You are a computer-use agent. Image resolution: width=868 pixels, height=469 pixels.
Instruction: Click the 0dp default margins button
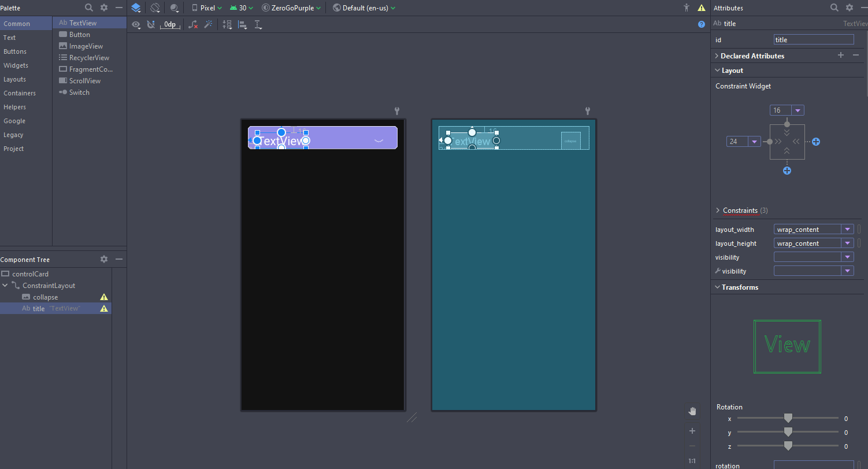click(170, 25)
